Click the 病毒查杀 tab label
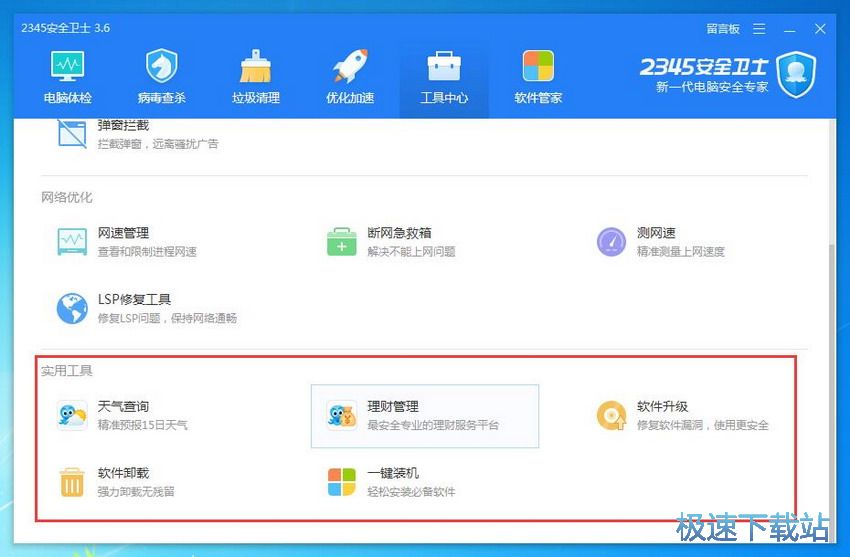This screenshot has width=850, height=557. pos(162,98)
